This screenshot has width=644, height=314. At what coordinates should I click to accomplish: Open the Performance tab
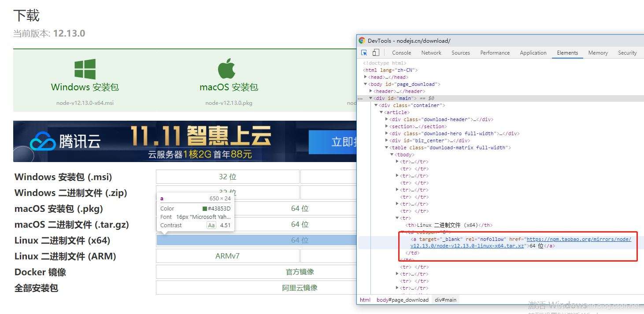495,53
